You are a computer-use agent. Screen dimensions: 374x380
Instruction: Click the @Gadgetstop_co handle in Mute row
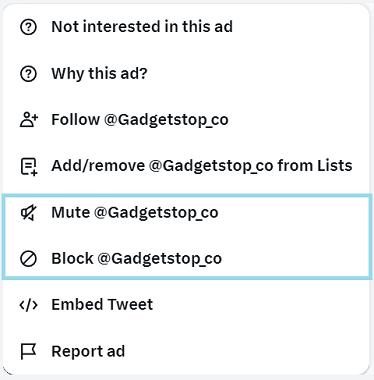156,213
